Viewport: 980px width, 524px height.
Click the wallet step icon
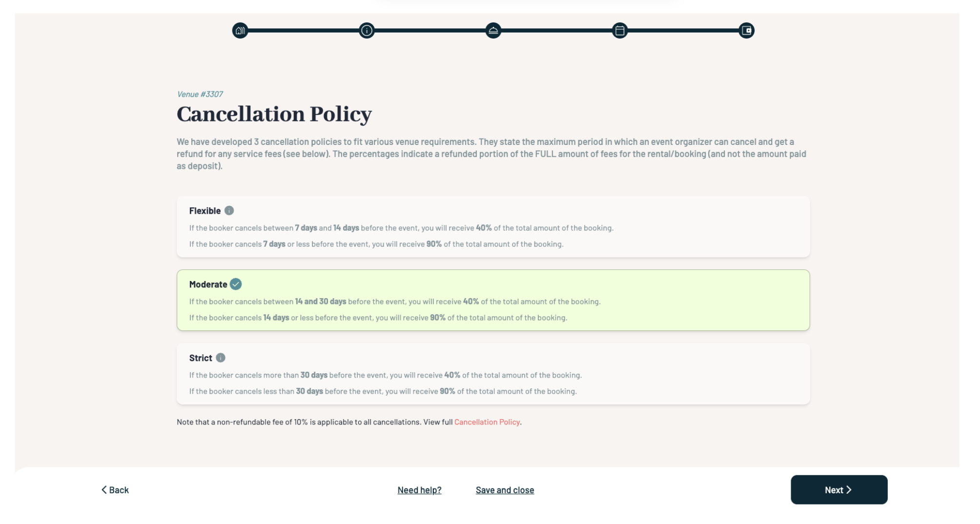coord(746,31)
